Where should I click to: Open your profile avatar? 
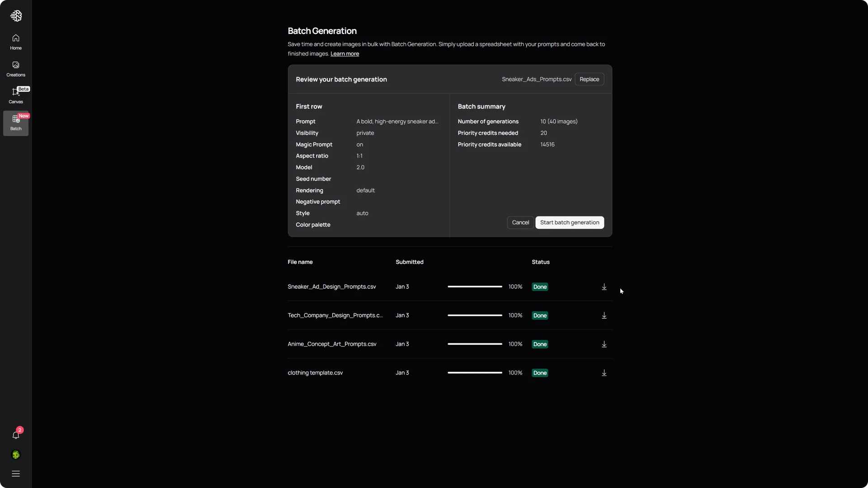[16, 455]
